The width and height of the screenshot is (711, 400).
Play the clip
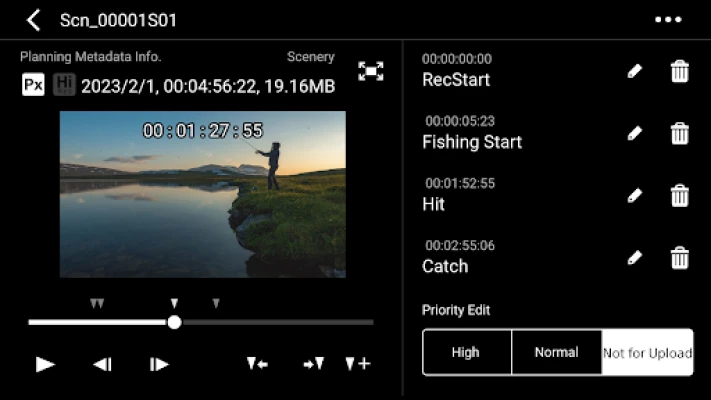(x=45, y=364)
